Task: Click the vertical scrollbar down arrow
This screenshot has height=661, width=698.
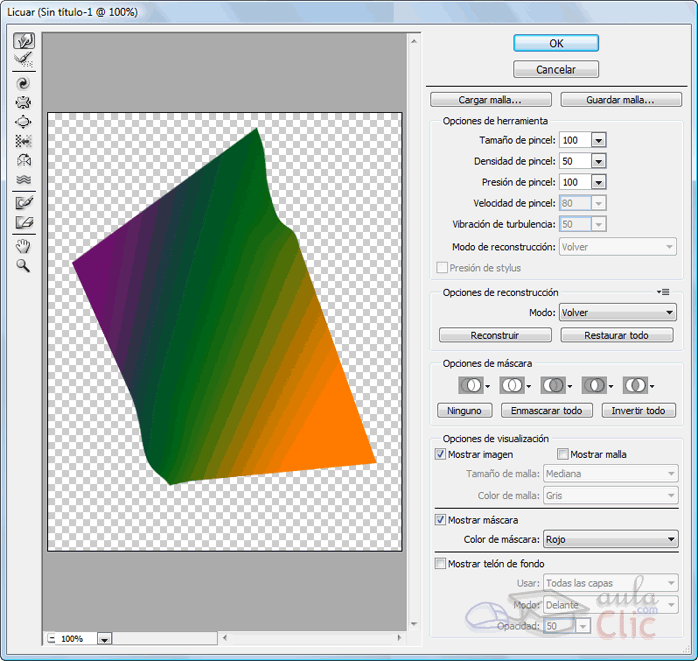Action: [x=414, y=624]
